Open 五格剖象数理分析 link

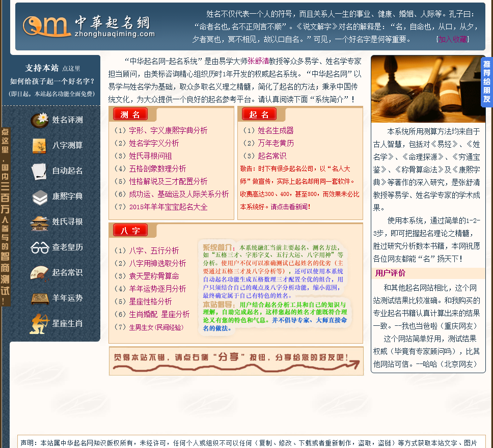point(157,169)
